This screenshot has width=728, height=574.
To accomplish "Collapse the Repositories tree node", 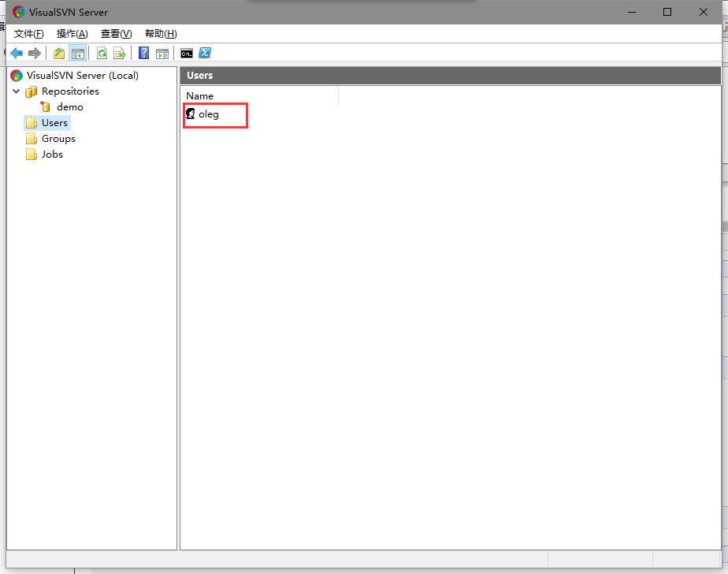I will click(17, 91).
